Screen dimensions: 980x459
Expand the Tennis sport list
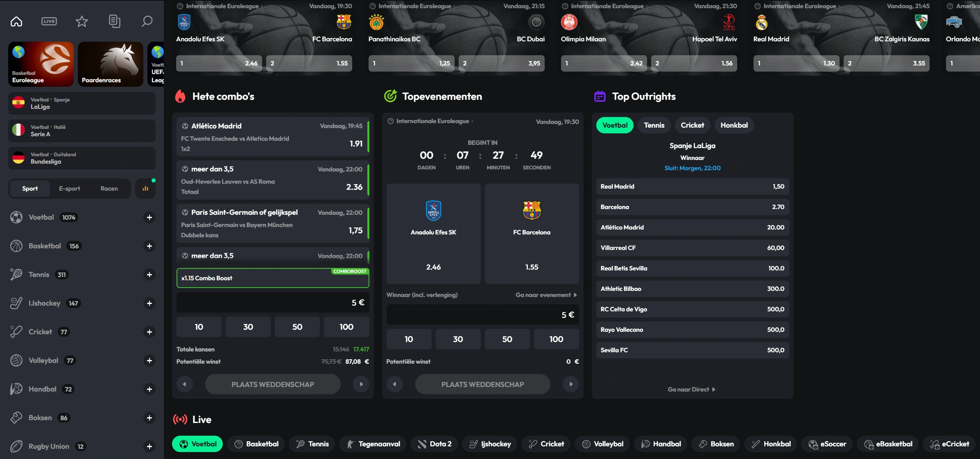click(x=149, y=274)
